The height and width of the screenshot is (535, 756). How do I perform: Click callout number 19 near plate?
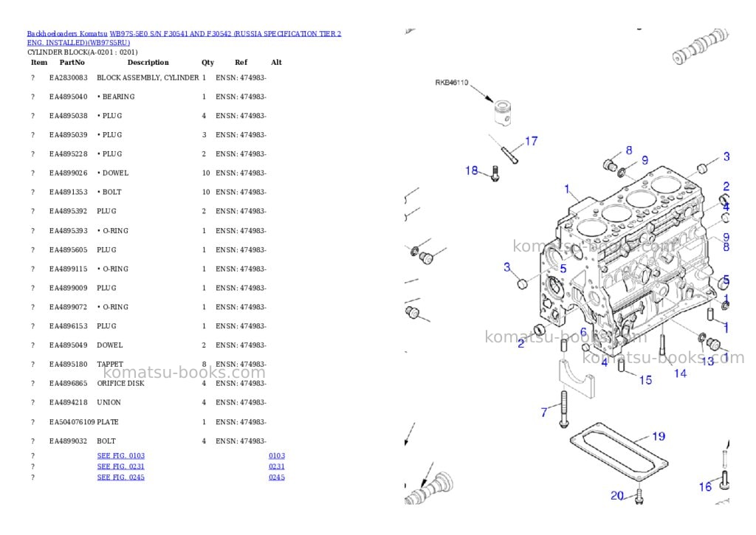pos(659,436)
